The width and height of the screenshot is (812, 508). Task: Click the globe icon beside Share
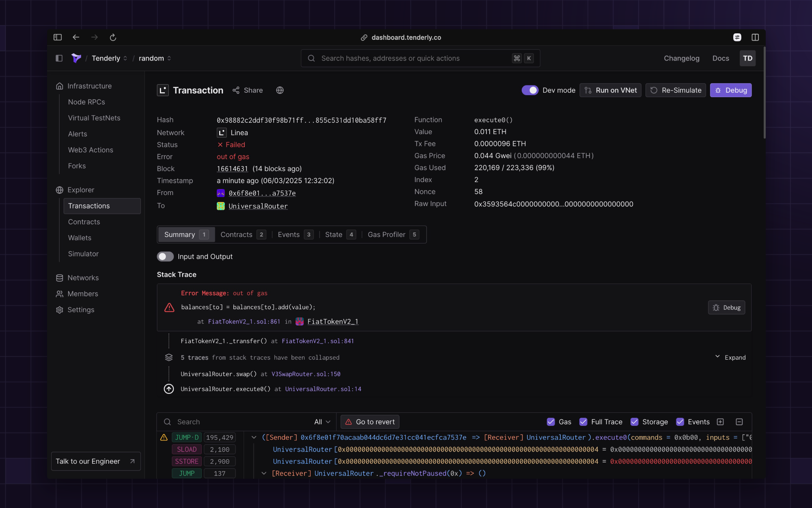[280, 90]
